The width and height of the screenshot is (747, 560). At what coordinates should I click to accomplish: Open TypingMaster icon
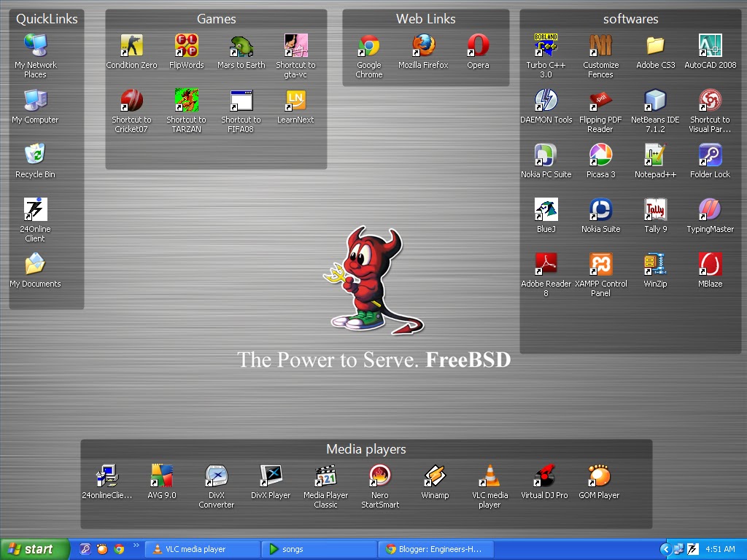711,216
